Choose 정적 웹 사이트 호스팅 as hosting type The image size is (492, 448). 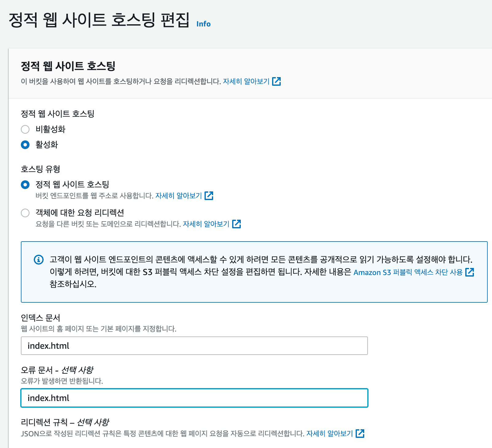pos(25,185)
